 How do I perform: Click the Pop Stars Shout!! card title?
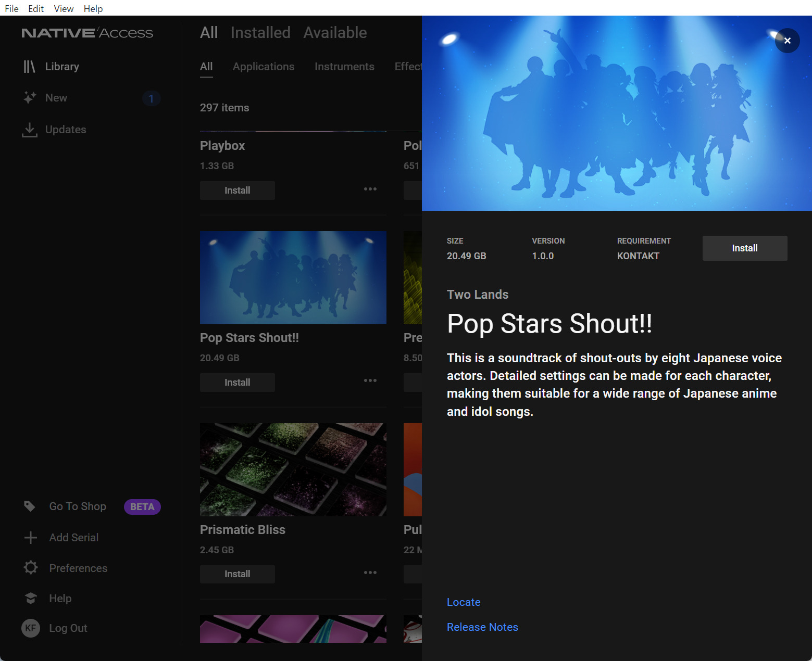coord(249,338)
